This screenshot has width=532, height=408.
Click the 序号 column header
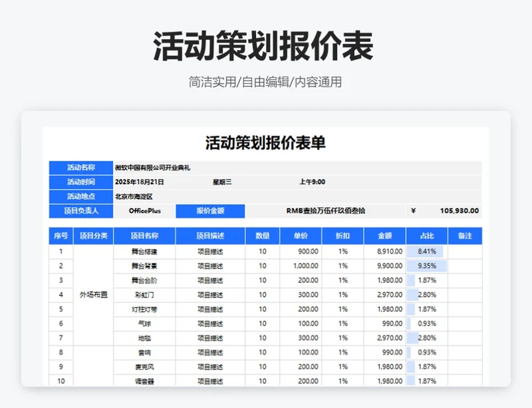(x=61, y=236)
